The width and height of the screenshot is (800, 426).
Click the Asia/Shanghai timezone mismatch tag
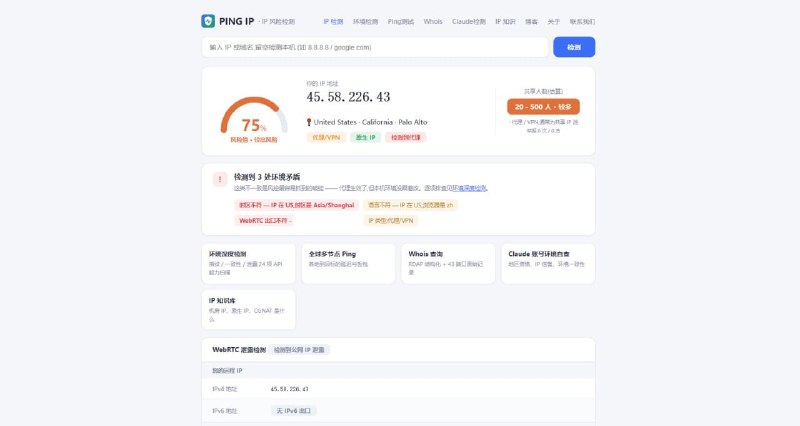296,205
